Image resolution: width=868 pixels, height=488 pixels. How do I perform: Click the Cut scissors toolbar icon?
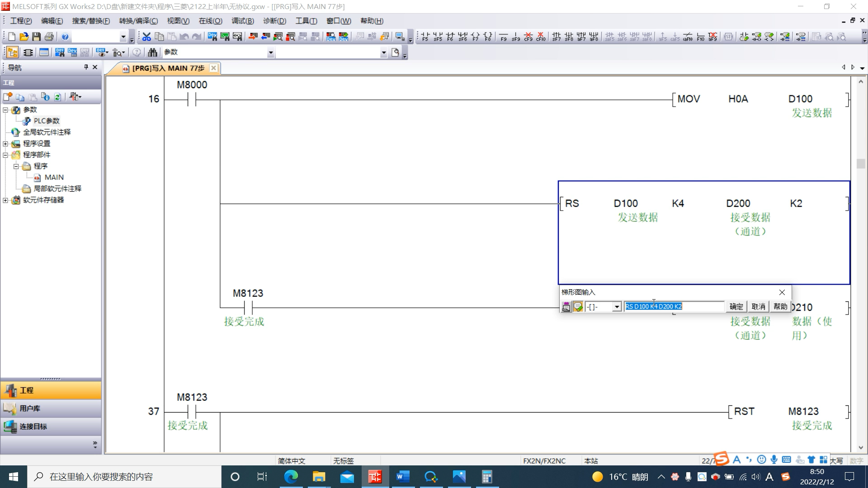(146, 37)
